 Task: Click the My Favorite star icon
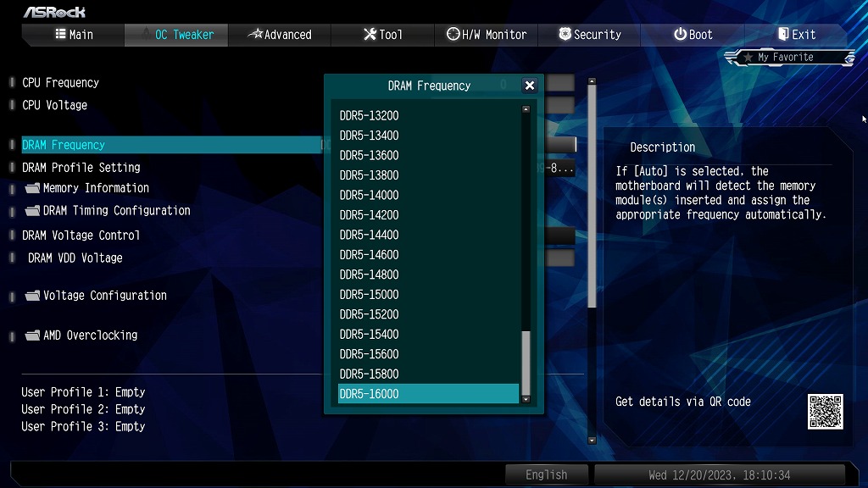(748, 57)
